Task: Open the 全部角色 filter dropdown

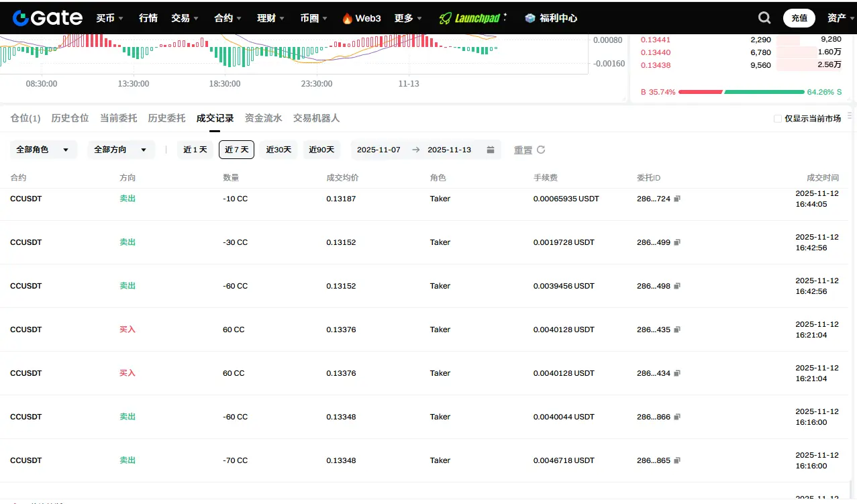Action: [44, 150]
